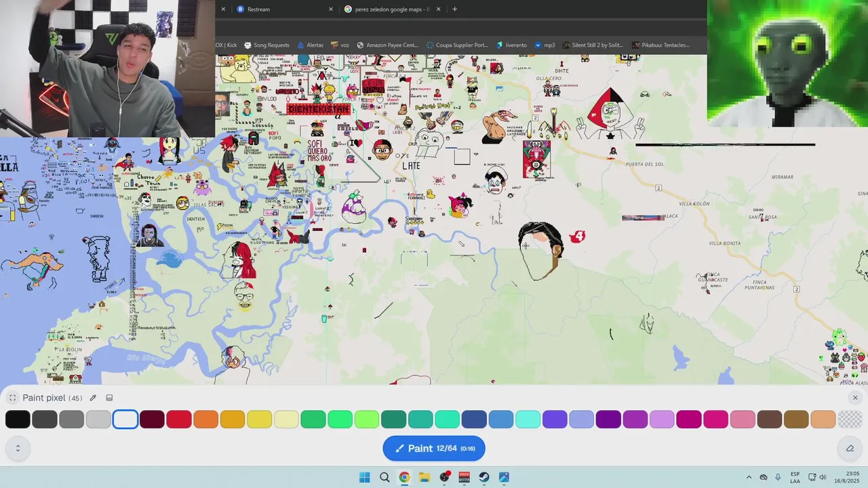Open a new browser tab

tap(454, 9)
